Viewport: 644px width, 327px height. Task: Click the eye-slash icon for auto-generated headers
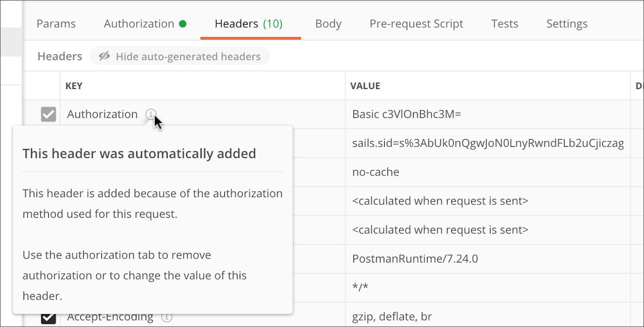pos(103,56)
